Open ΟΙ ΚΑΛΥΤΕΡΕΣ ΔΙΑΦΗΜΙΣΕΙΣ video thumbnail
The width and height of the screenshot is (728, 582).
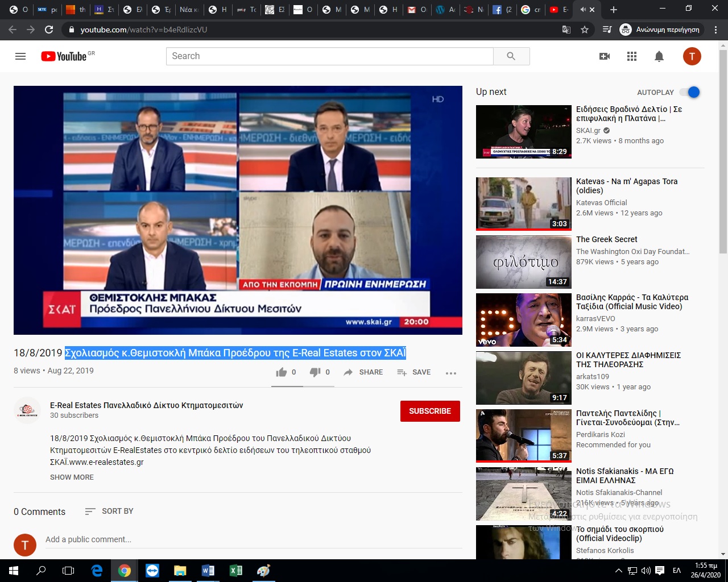[x=524, y=378]
